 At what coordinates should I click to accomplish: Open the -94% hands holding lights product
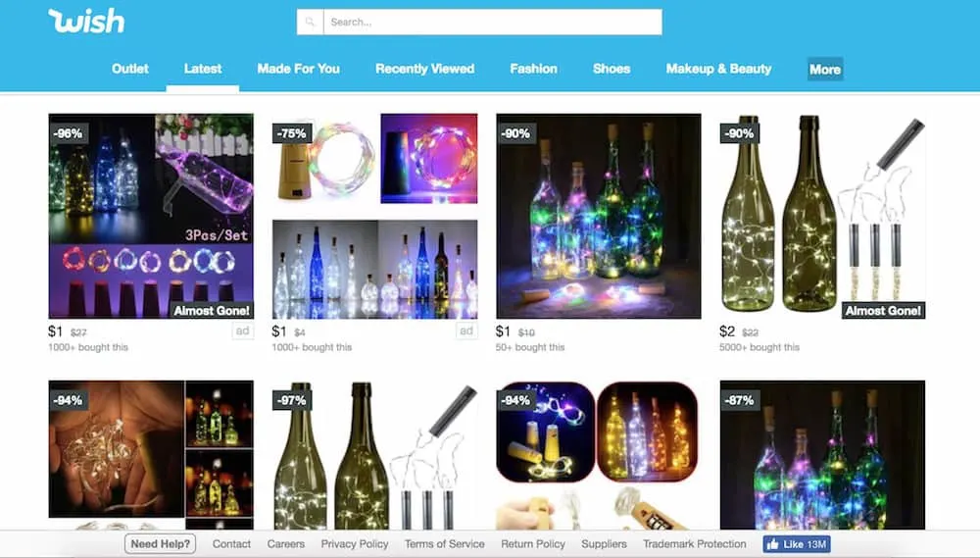tap(151, 455)
